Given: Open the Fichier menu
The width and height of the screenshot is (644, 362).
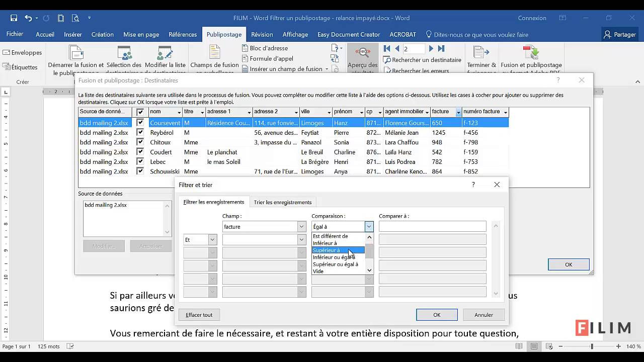Looking at the screenshot, I should click(15, 34).
